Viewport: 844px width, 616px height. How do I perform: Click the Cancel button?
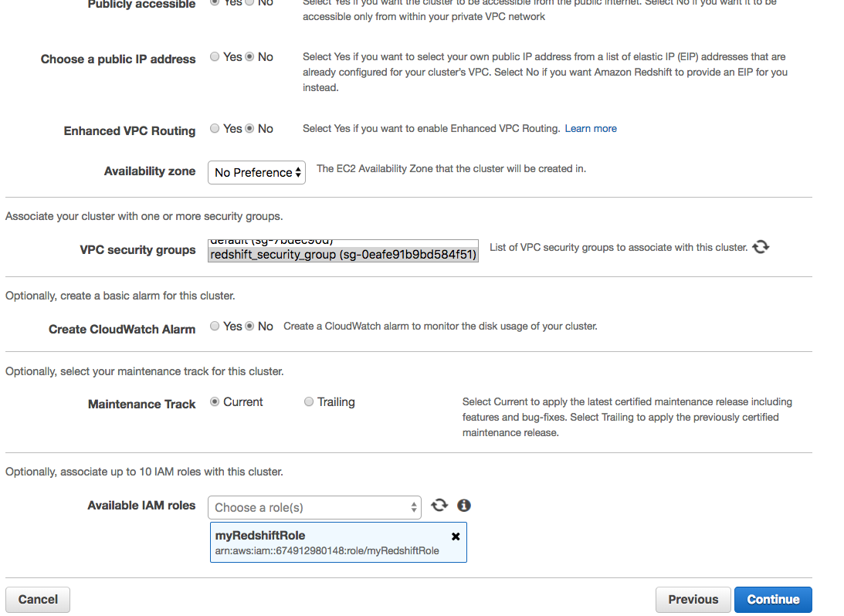click(x=38, y=600)
